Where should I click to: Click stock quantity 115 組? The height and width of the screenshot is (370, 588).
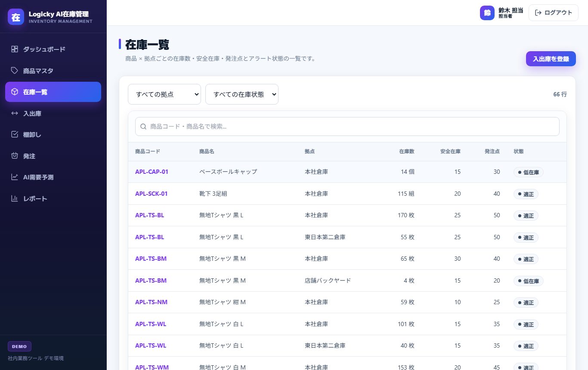[x=406, y=194]
